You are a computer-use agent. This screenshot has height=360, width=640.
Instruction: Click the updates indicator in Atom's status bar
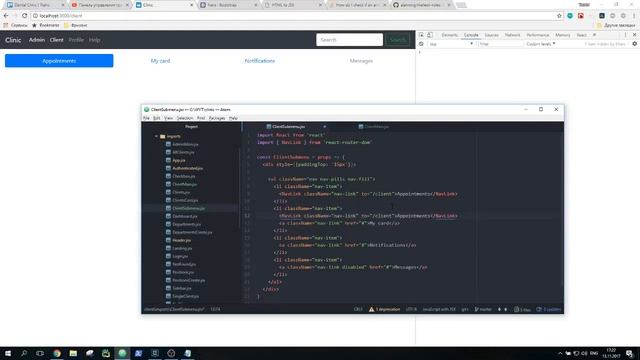coord(549,309)
